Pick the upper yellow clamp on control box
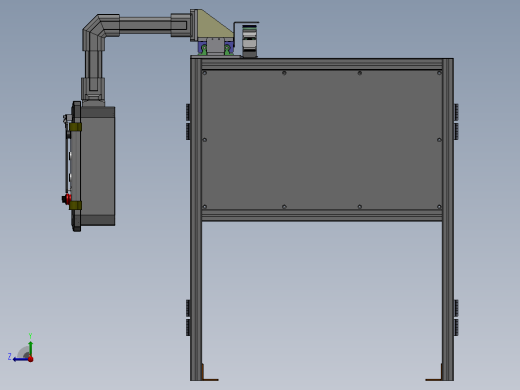 coord(76,127)
